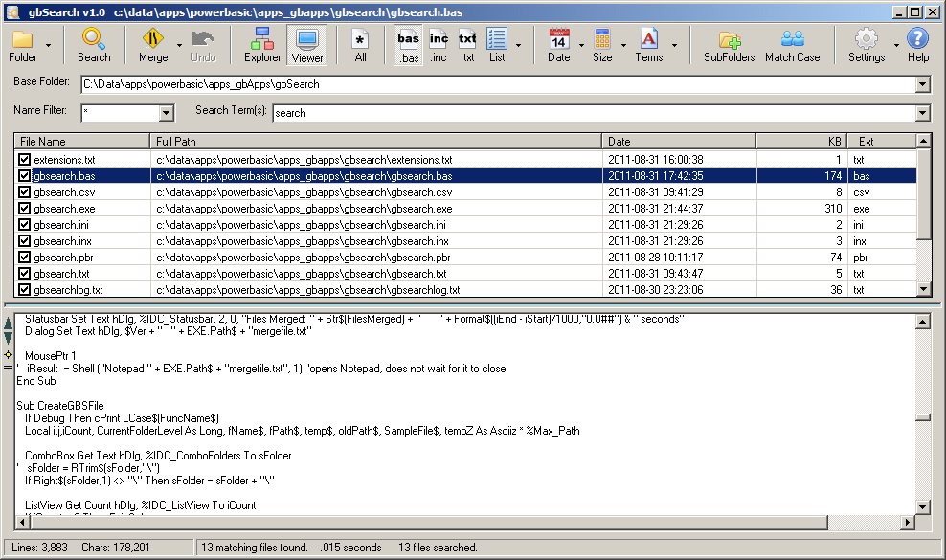Click the viewer vertical scrollbar thumb
The width and height of the screenshot is (946, 560).
pyautogui.click(x=922, y=417)
